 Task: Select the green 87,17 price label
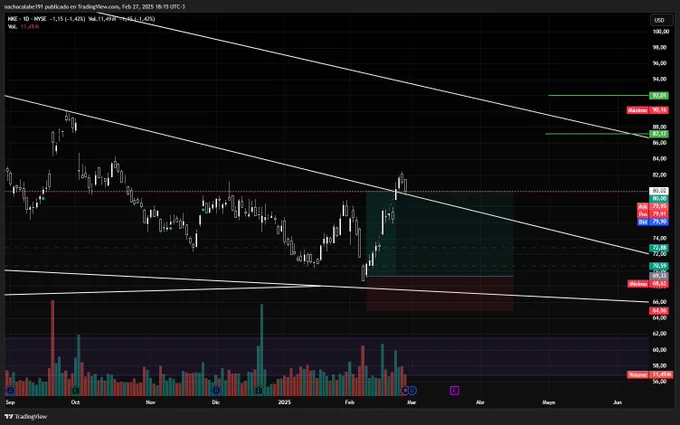pyautogui.click(x=659, y=134)
